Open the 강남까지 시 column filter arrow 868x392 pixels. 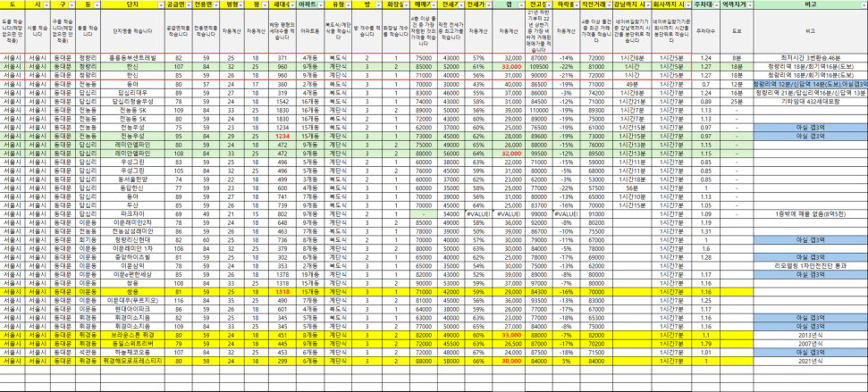coord(646,4)
